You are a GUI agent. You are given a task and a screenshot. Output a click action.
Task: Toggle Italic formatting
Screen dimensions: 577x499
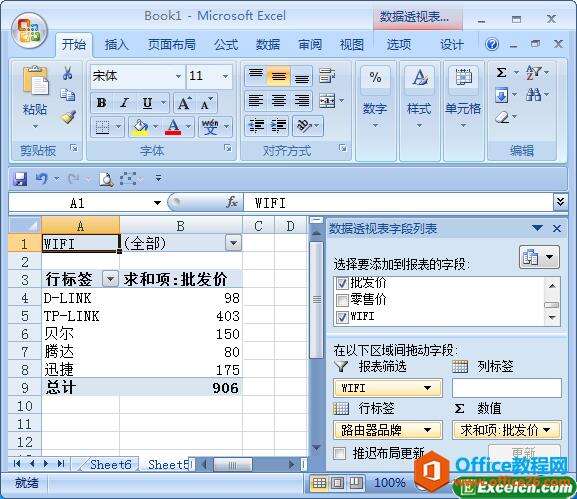pos(125,103)
